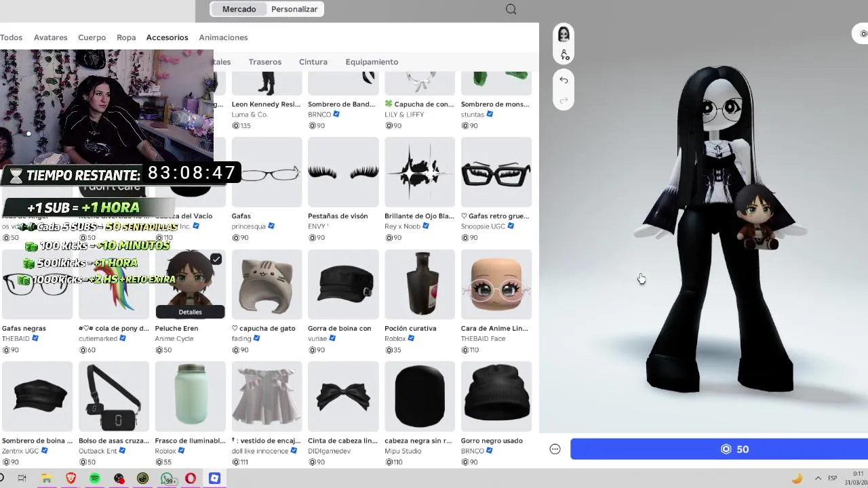The width and height of the screenshot is (868, 488).
Task: Open the three-dot options icon
Action: (555, 449)
